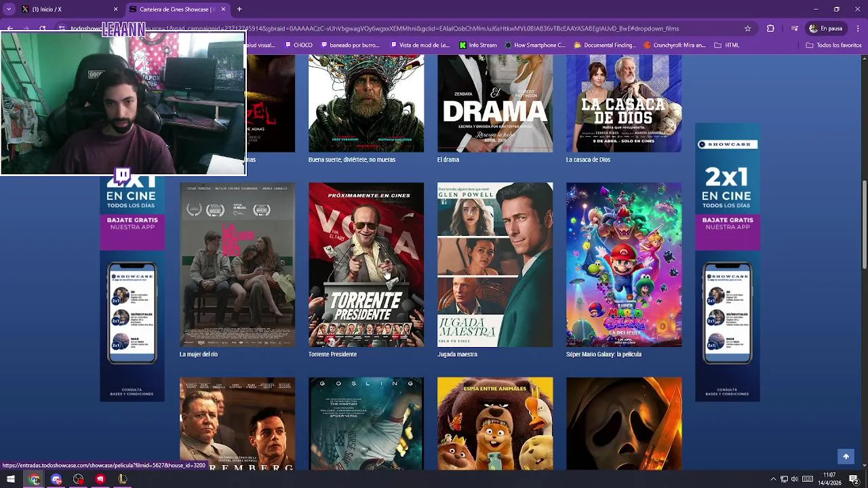Open the 'Documental Finding...' bookmark
This screenshot has width=868, height=488.
click(x=605, y=45)
